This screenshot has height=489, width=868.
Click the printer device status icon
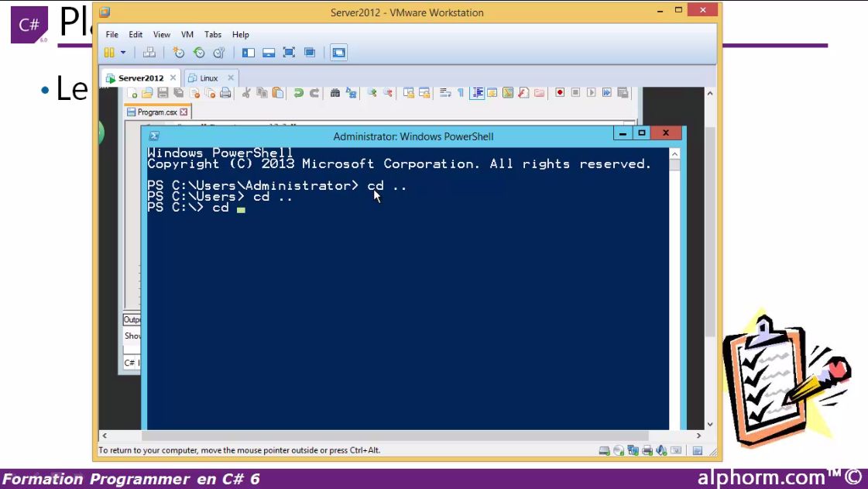pos(647,451)
